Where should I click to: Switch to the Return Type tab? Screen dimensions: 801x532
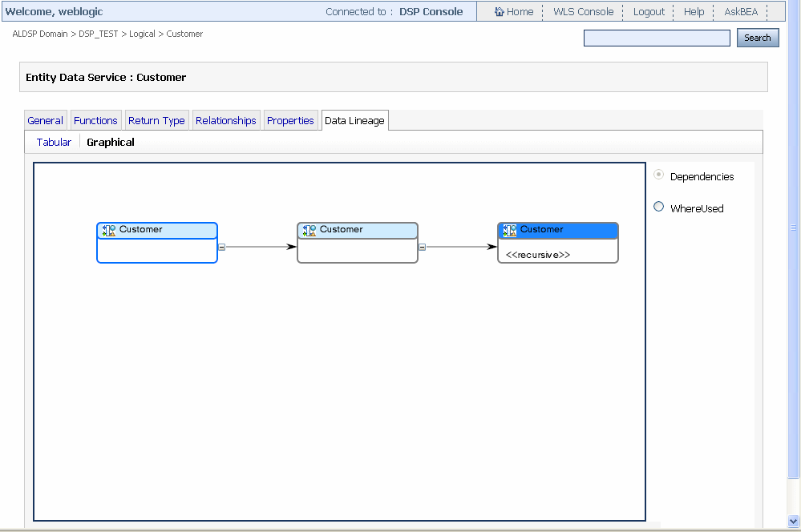coord(156,120)
